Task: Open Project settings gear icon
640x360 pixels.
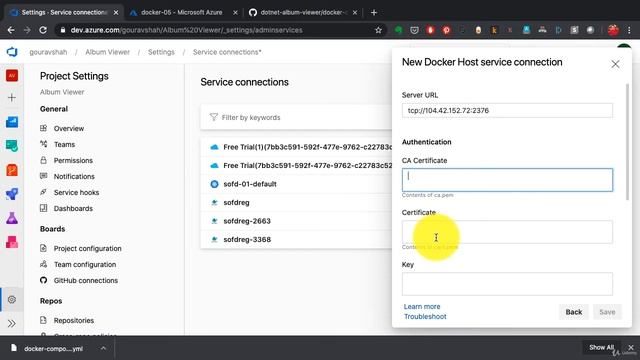Action: click(x=12, y=300)
